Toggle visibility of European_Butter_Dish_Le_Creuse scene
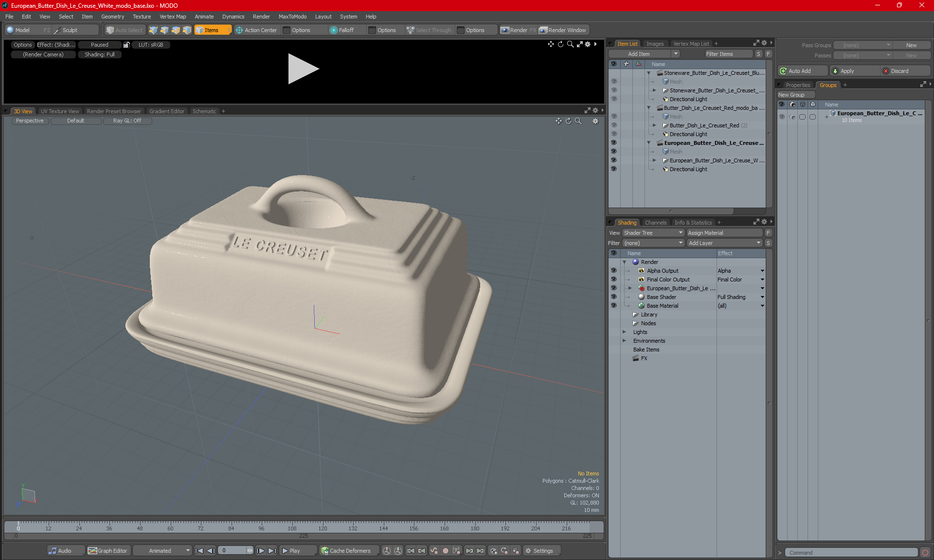This screenshot has width=934, height=560. [x=614, y=143]
